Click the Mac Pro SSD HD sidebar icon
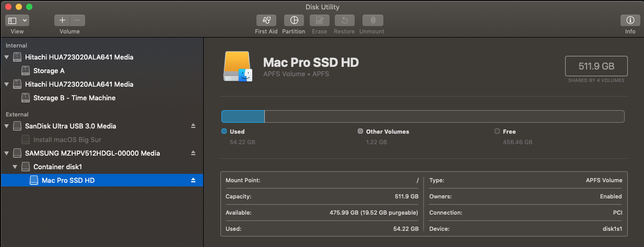 click(x=34, y=180)
